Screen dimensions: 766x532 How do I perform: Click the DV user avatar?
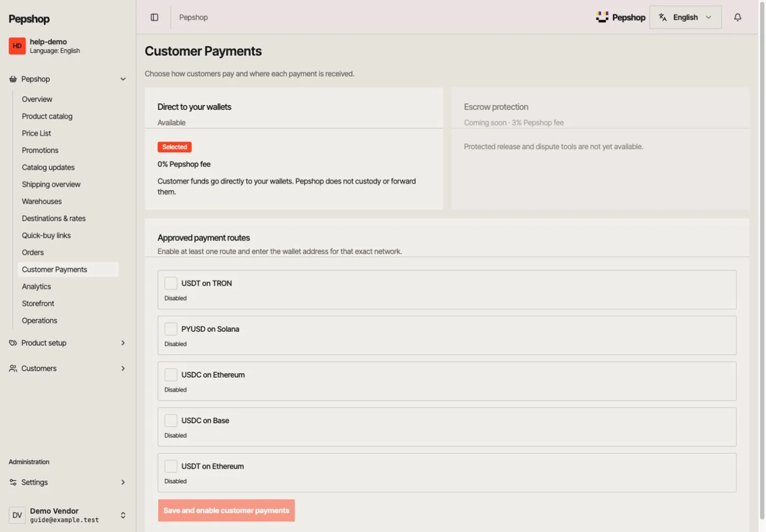click(x=17, y=515)
